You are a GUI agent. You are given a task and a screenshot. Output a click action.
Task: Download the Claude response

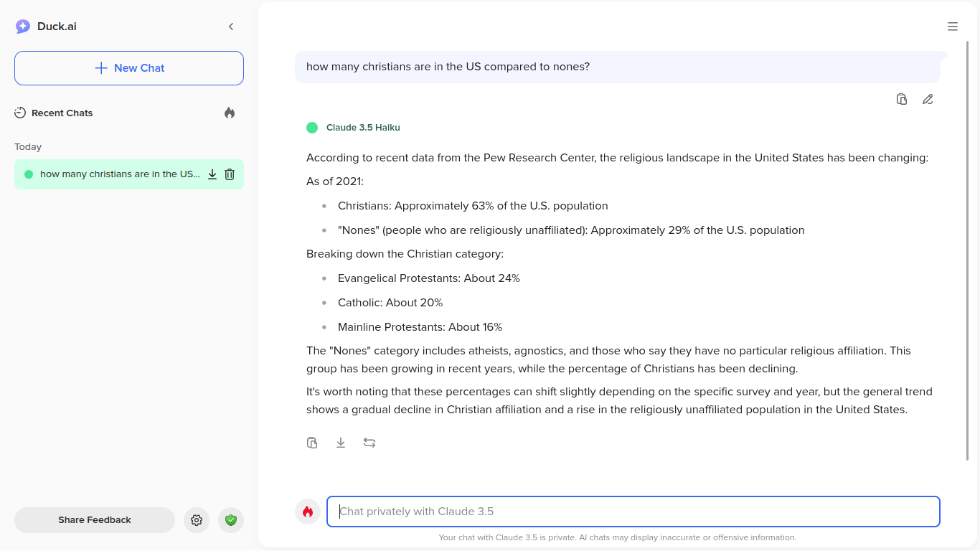(341, 443)
